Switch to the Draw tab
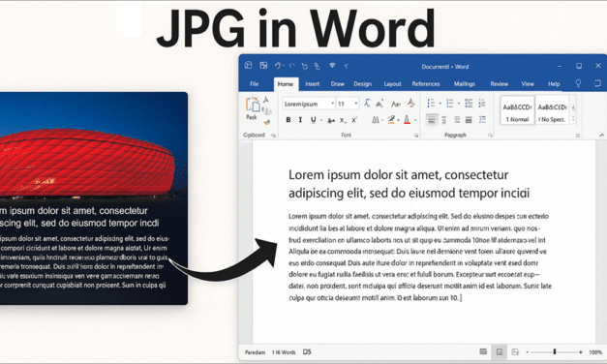 (337, 83)
